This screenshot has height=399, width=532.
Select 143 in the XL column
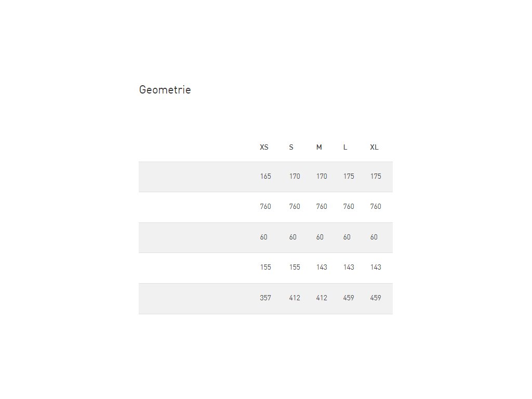tap(376, 268)
